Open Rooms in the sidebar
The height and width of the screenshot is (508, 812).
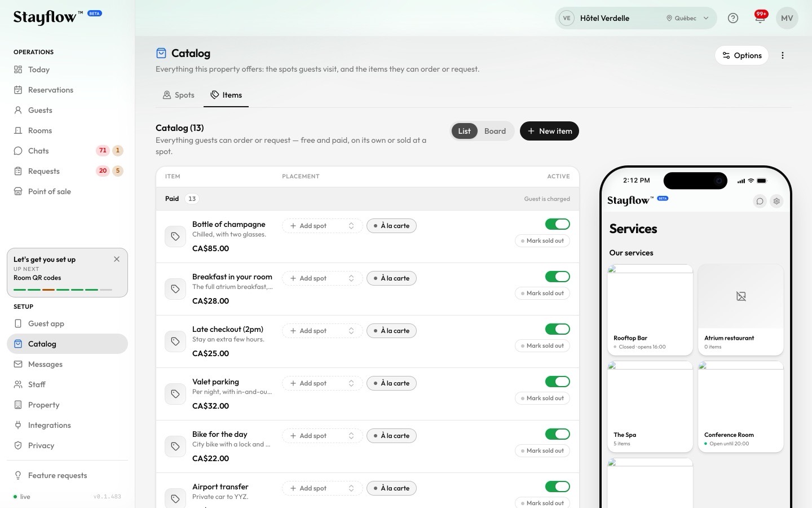67,130
